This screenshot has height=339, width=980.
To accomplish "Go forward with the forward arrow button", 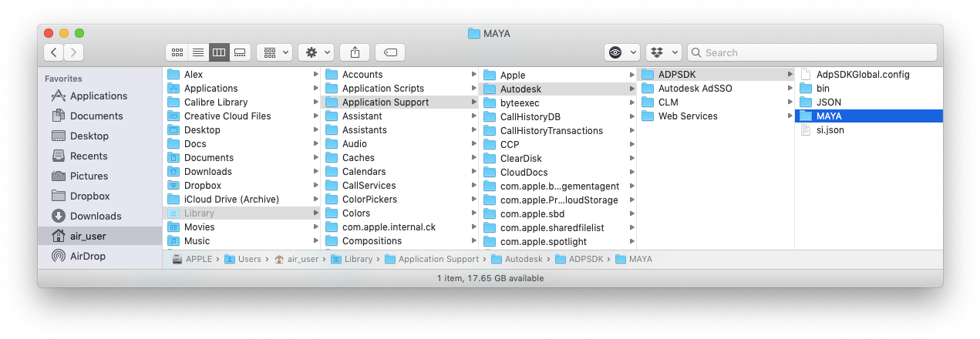I will [x=74, y=52].
